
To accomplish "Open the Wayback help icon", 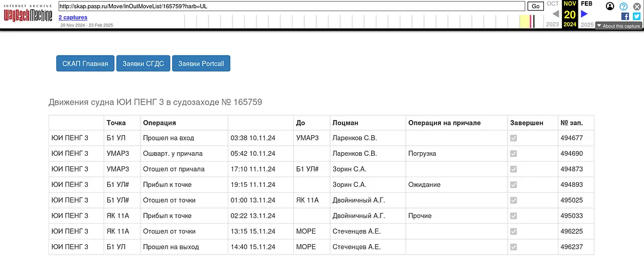I will click(x=624, y=6).
